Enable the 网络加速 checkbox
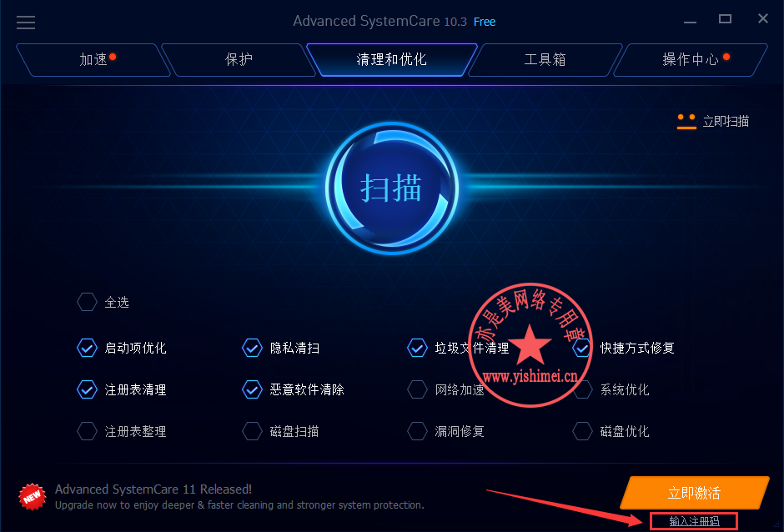Image resolution: width=784 pixels, height=532 pixels. (417, 389)
